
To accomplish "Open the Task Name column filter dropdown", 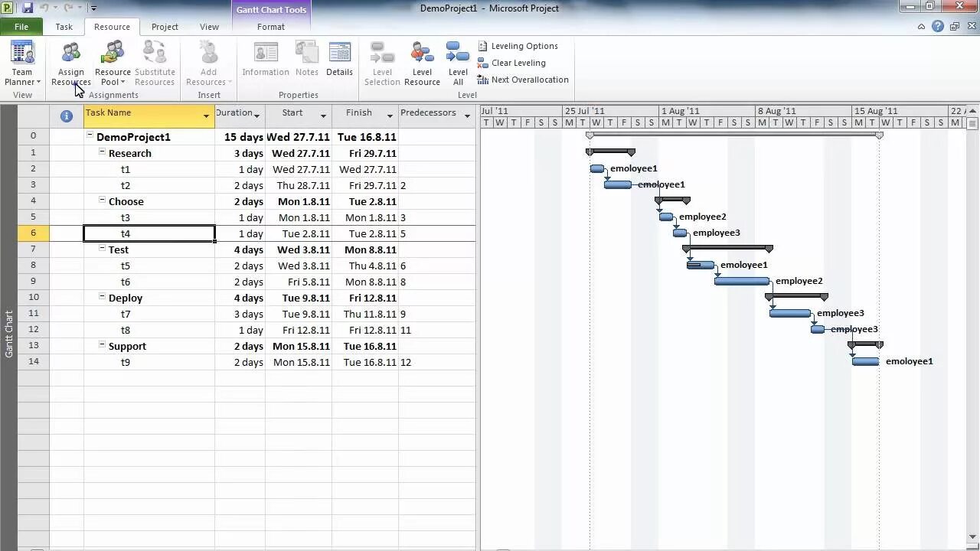I will [205, 116].
